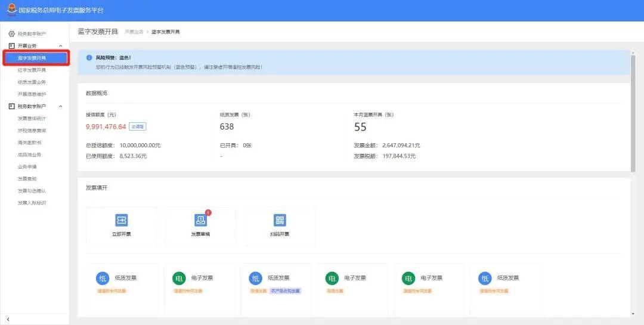
Task: Open the 扫码开票 QR code icon
Action: [280, 220]
